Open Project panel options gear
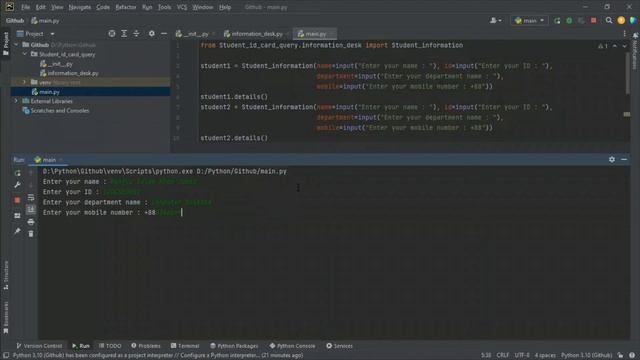 click(151, 34)
